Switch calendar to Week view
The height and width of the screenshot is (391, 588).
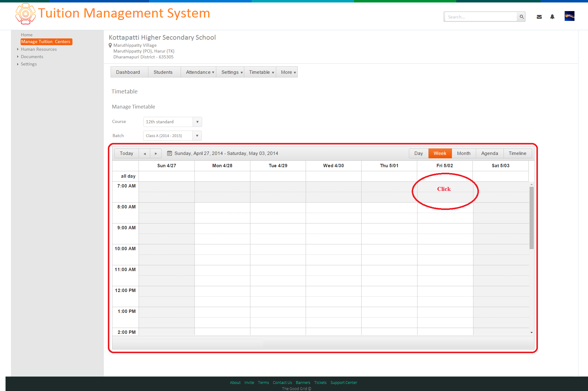pos(440,153)
